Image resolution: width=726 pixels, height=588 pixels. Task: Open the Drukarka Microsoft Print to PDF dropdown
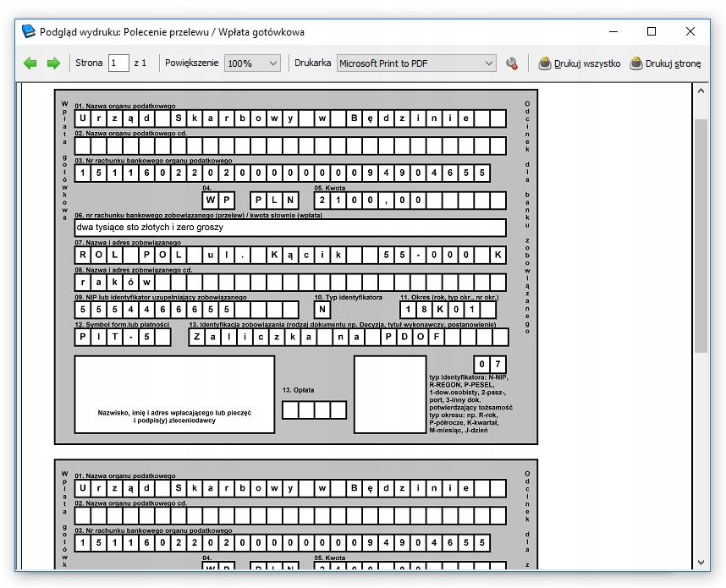(416, 63)
